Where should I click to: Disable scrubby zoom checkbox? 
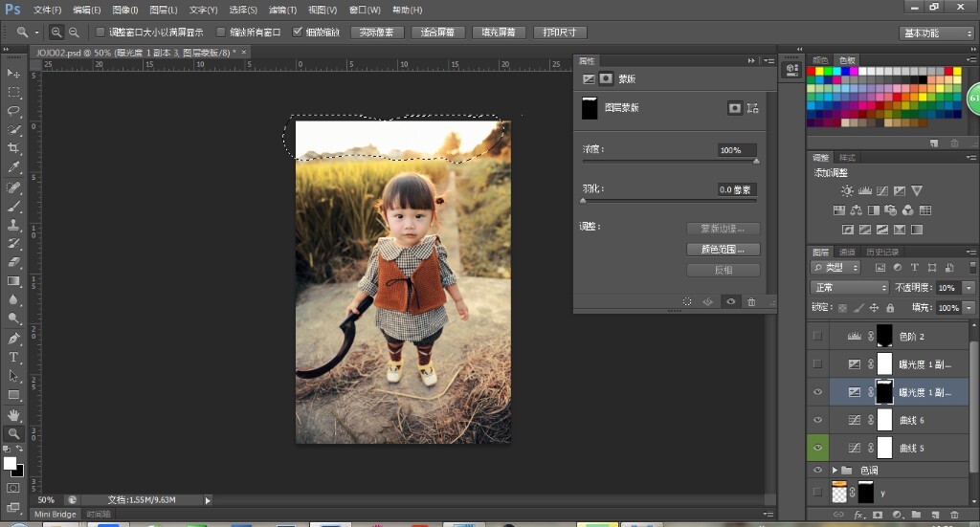[298, 32]
